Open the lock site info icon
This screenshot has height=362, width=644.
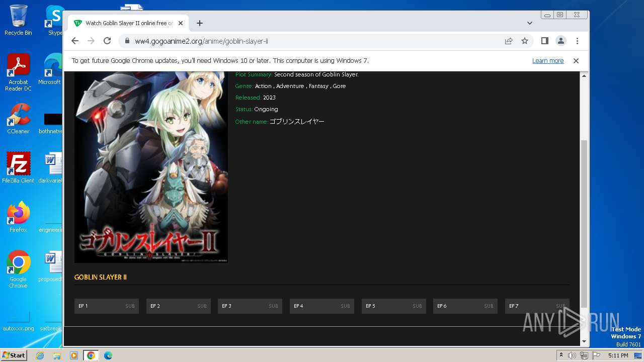click(x=127, y=41)
